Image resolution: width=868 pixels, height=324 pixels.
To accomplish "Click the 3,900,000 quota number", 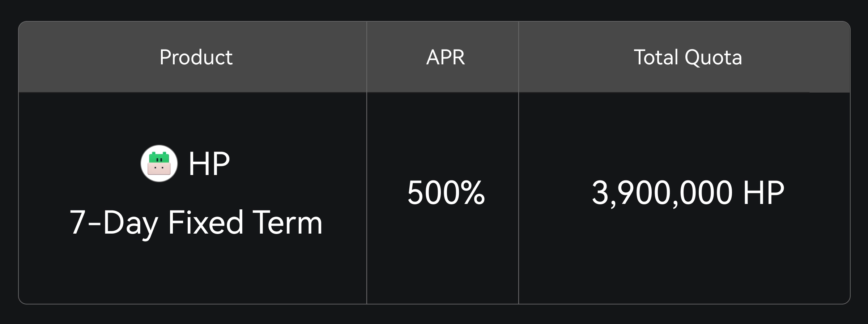I will [x=662, y=193].
